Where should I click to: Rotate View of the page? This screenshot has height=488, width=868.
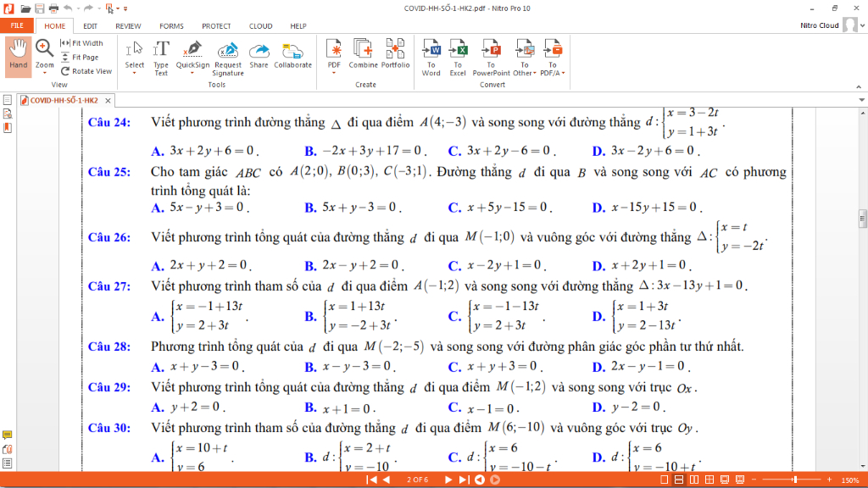[x=86, y=71]
